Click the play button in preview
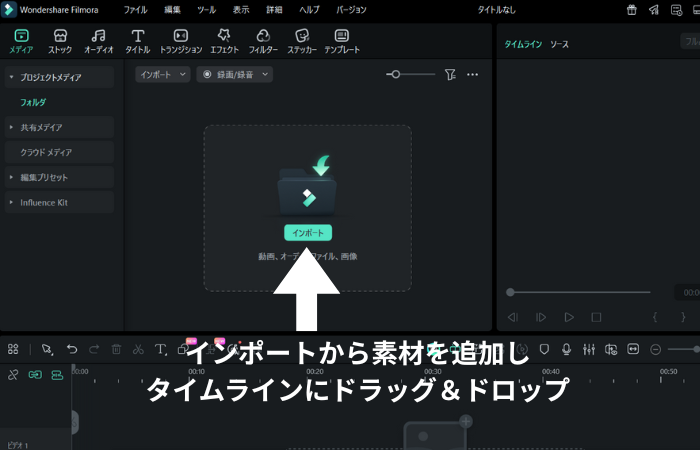This screenshot has width=700, height=450. (x=569, y=317)
